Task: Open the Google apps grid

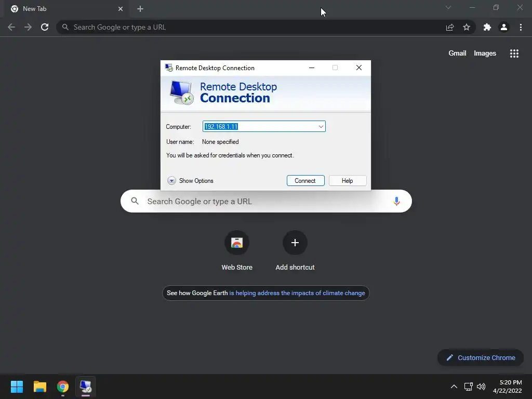Action: (514, 54)
